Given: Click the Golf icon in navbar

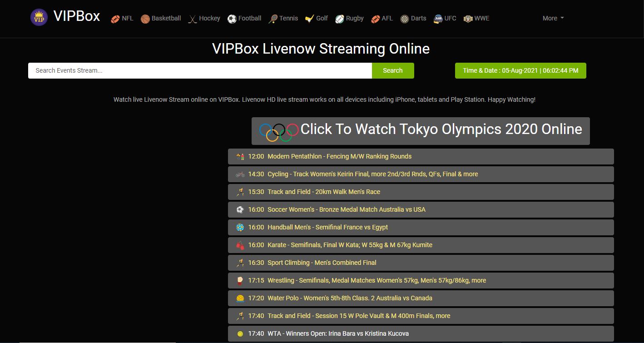Looking at the screenshot, I should click(310, 19).
